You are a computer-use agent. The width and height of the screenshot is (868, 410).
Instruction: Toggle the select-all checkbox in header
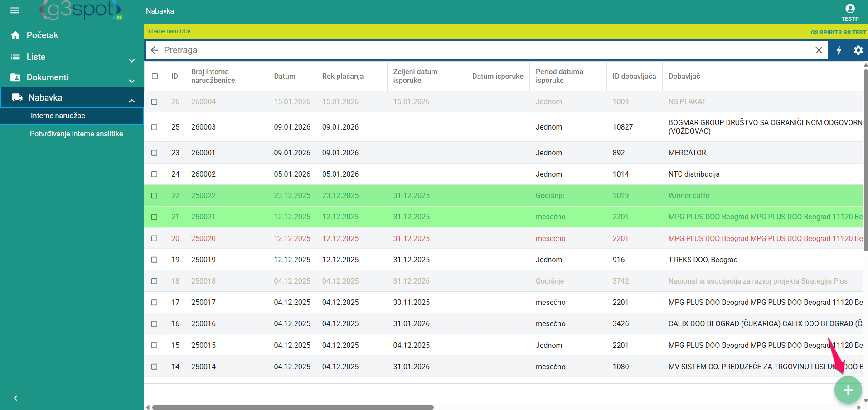click(155, 77)
